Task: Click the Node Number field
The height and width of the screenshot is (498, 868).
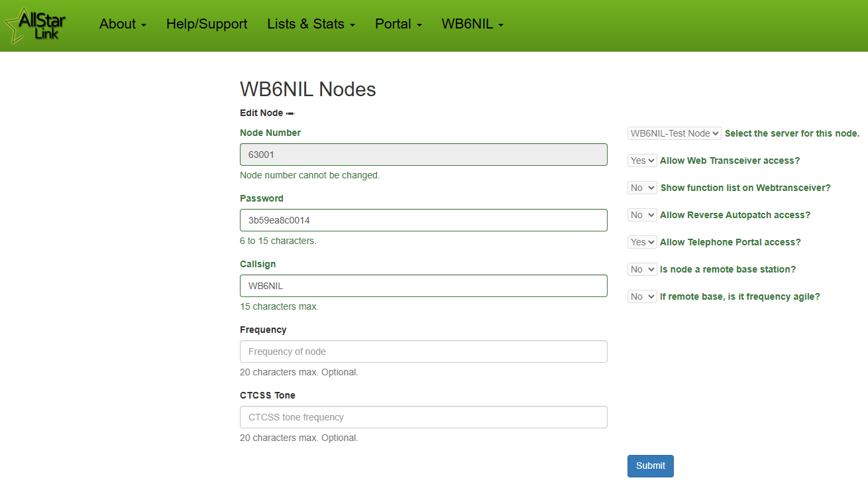Action: click(423, 155)
